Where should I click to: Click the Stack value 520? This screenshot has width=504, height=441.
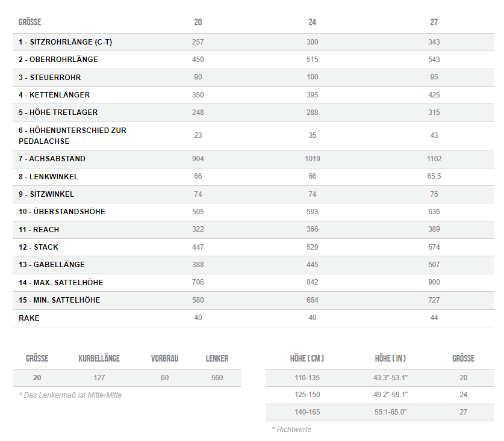[312, 247]
